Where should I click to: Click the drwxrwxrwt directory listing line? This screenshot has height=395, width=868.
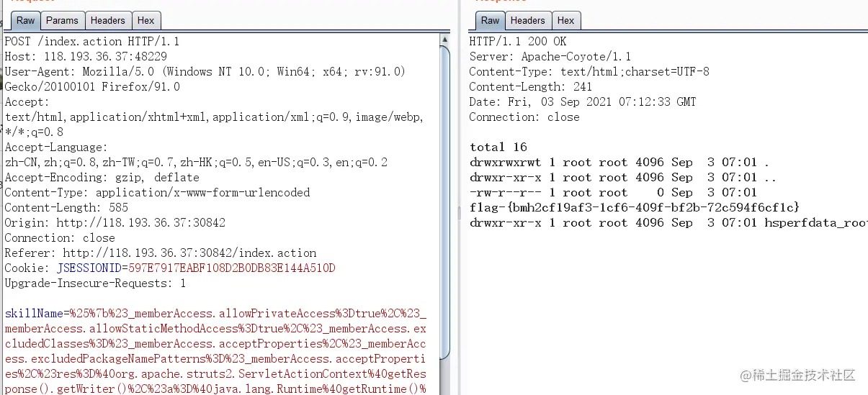(619, 163)
